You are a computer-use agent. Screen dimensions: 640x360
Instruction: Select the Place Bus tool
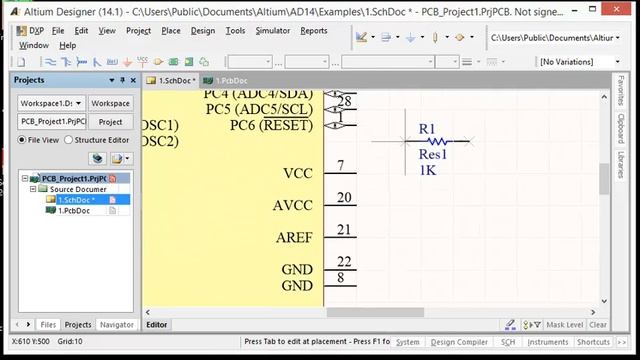point(66,62)
